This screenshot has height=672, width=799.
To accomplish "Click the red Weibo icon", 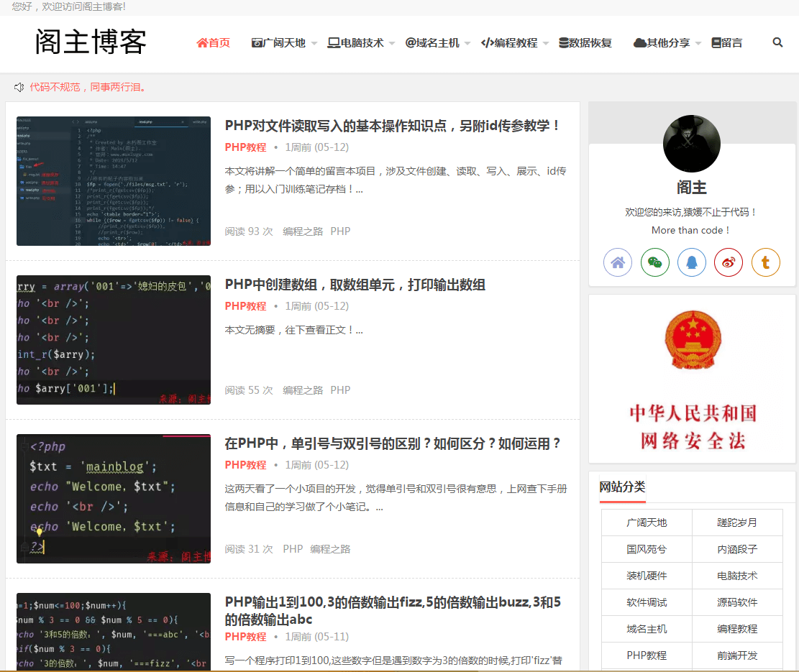I will 729,262.
